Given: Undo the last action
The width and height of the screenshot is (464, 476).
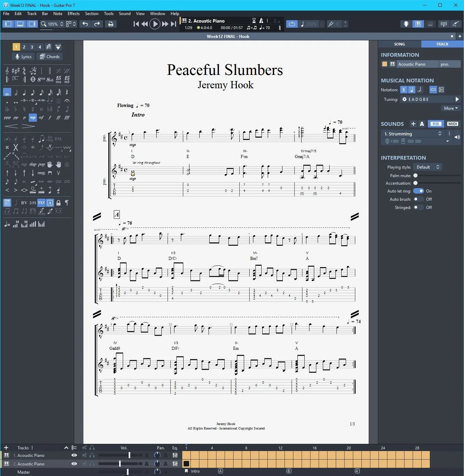Looking at the screenshot, I should pos(85,24).
